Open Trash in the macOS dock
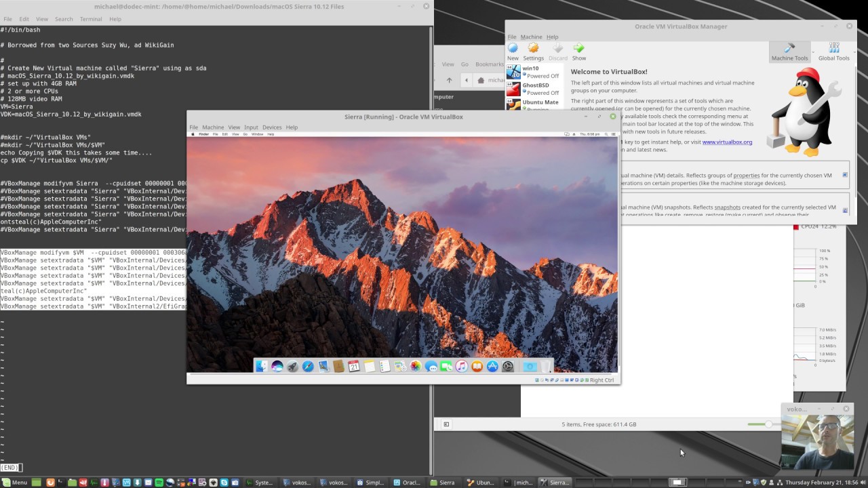Screen dimensions: 868x488 click(545, 366)
